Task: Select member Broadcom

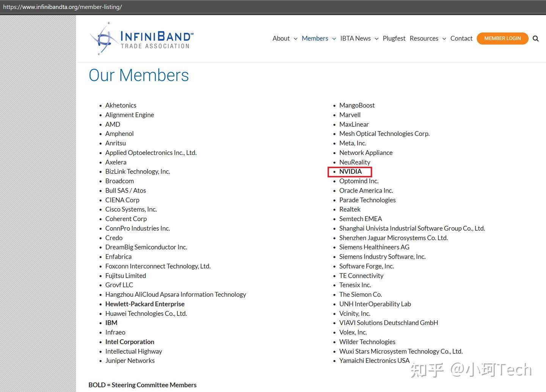Action: 119,181
